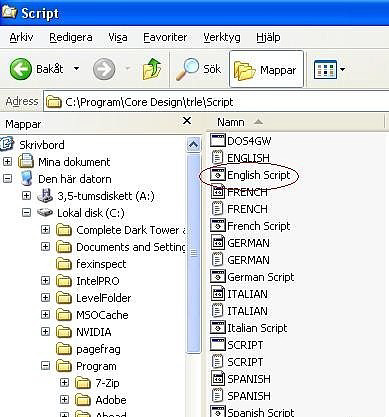This screenshot has height=417, width=389.
Task: Go up one folder level icon
Action: point(152,69)
